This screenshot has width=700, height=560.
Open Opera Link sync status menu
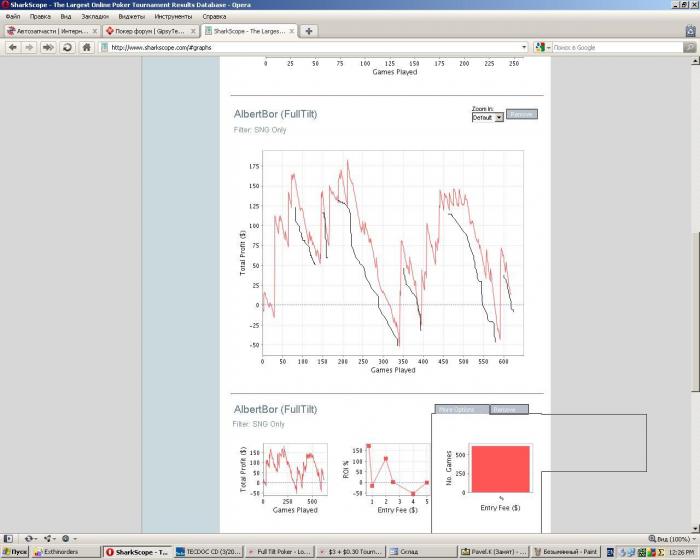click(x=31, y=539)
